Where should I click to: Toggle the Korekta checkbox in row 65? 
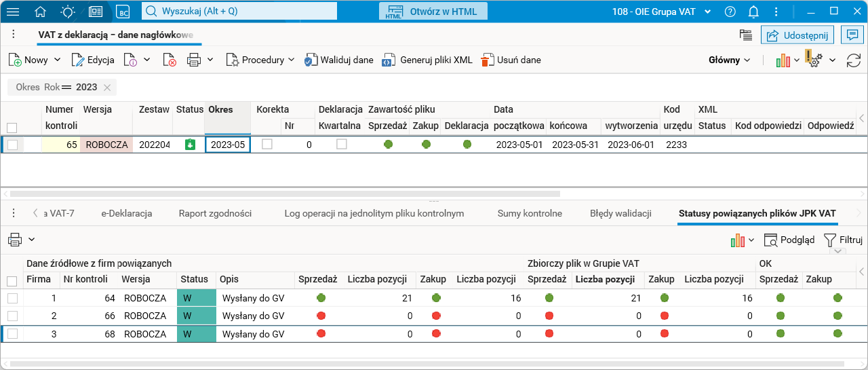pos(267,144)
